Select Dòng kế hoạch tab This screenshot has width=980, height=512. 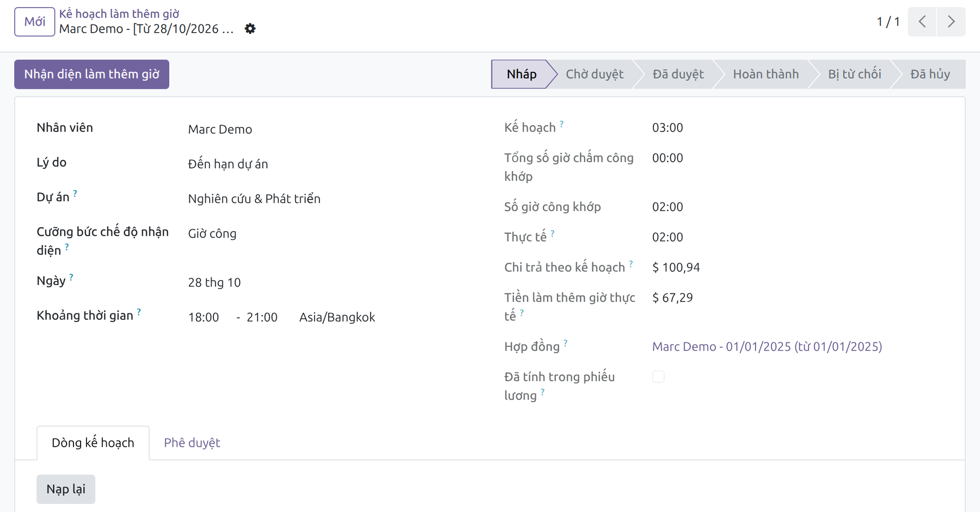coord(93,443)
